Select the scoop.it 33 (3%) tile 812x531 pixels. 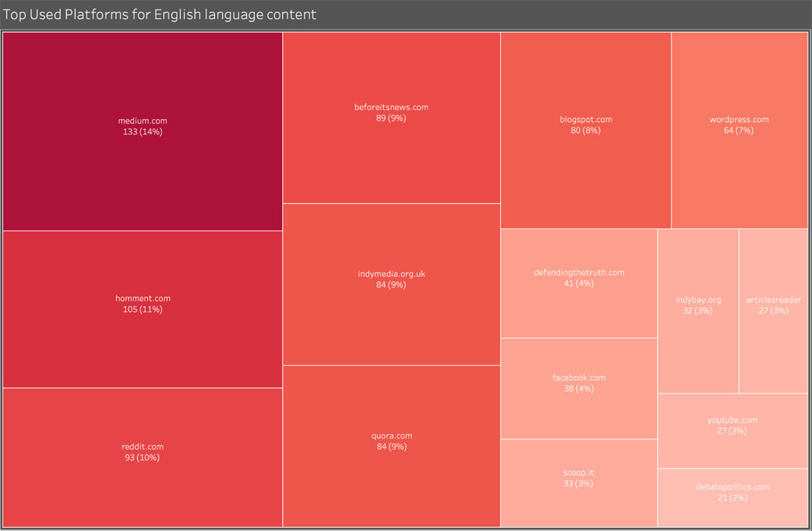point(579,483)
